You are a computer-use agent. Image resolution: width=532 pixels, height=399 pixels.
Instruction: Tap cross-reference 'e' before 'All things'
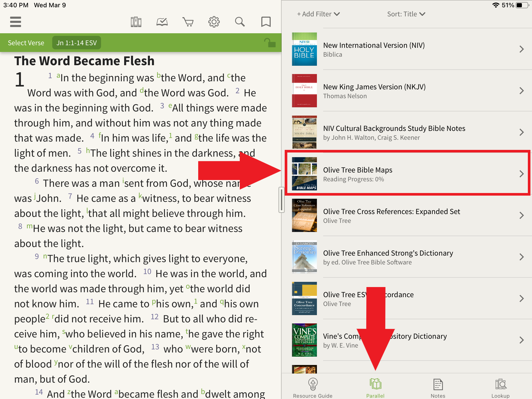tap(170, 106)
